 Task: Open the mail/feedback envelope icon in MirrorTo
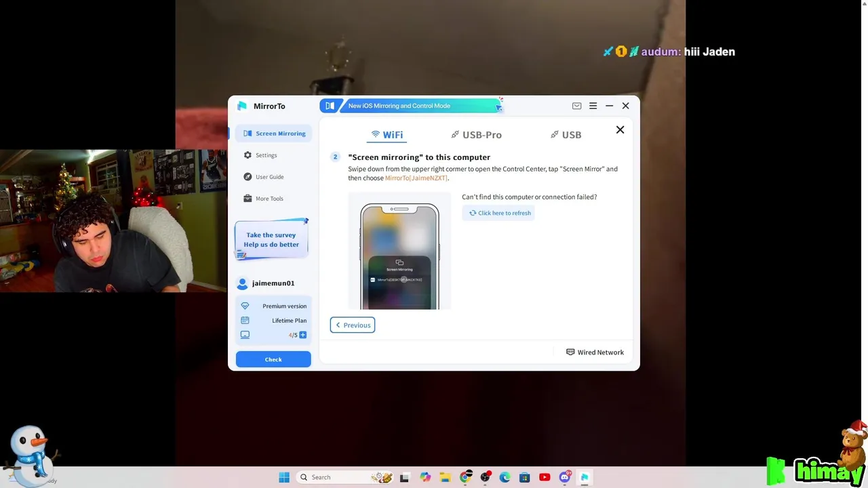[576, 106]
